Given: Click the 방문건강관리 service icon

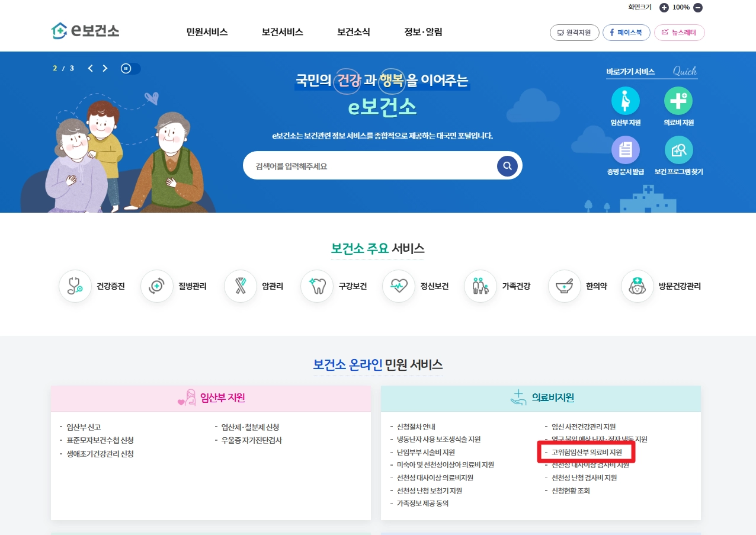Looking at the screenshot, I should (637, 286).
